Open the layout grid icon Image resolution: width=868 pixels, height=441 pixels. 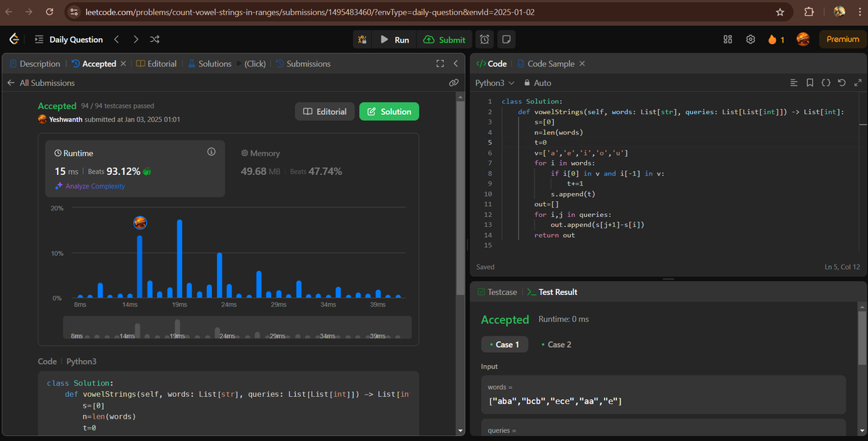[728, 39]
